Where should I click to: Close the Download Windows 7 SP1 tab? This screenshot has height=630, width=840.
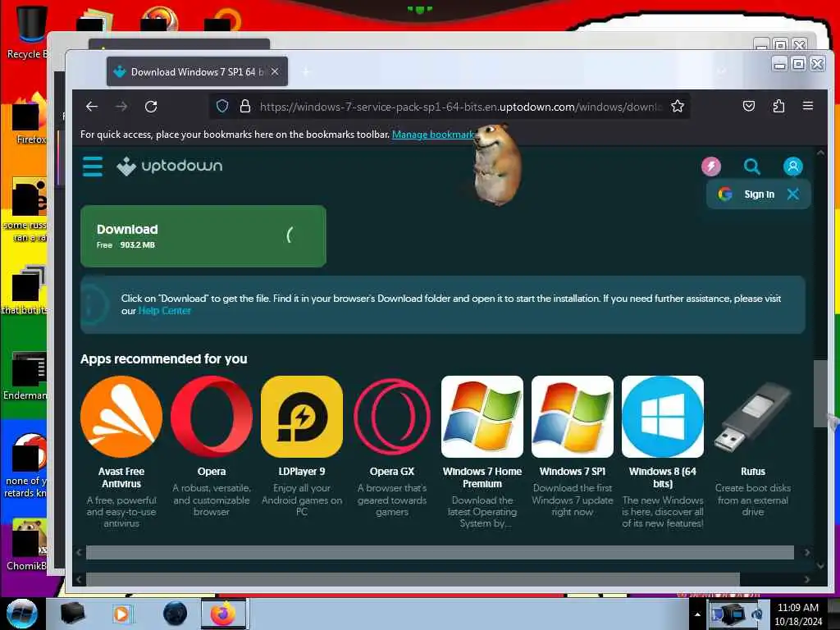275,71
